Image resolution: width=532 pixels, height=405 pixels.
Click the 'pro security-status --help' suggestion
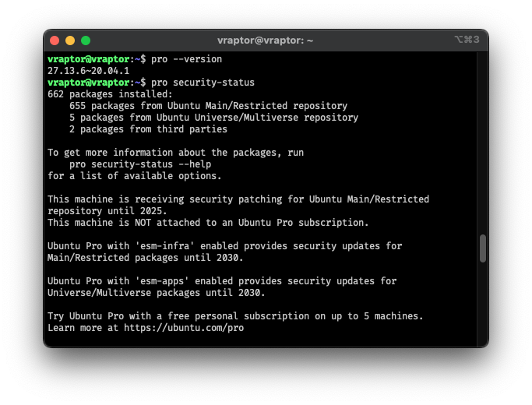(140, 164)
